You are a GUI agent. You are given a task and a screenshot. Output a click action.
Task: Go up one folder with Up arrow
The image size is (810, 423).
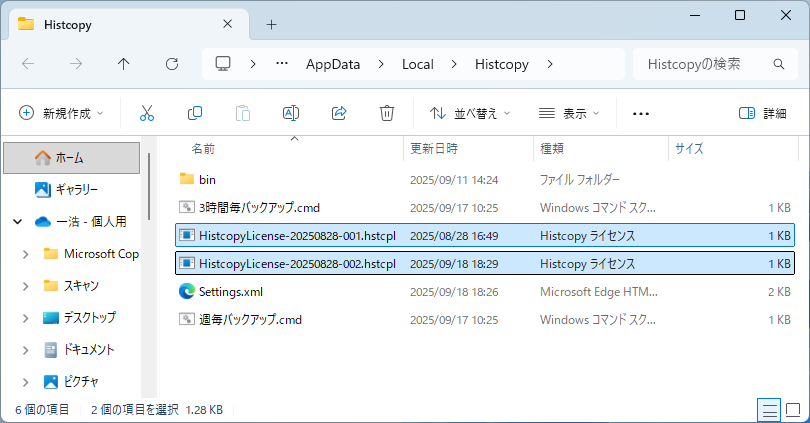[x=124, y=64]
